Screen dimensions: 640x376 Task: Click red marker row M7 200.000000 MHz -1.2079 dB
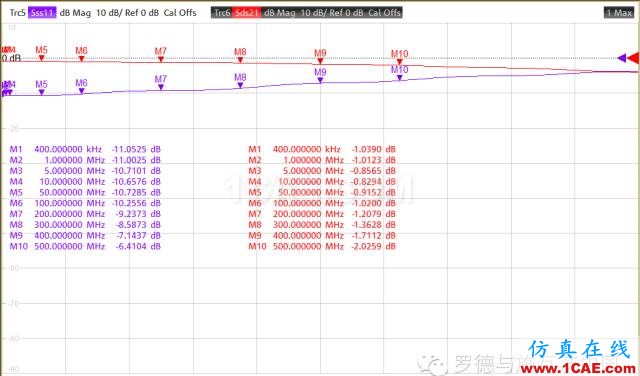click(x=322, y=214)
